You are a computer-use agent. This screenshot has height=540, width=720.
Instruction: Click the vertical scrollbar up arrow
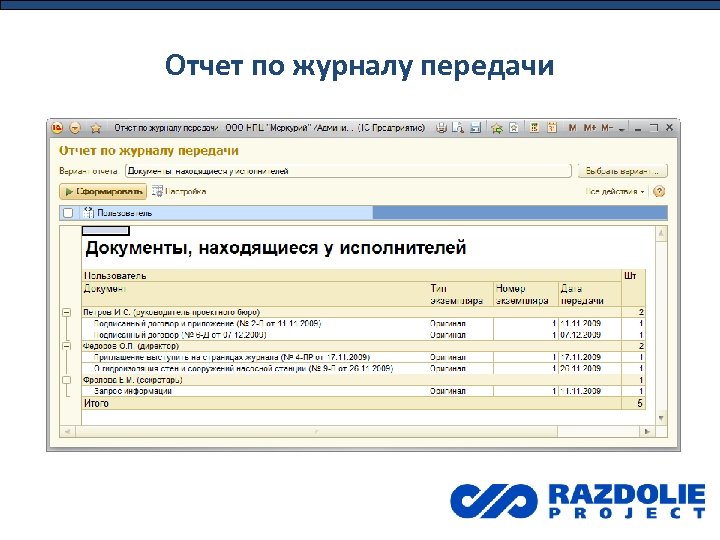[x=661, y=233]
